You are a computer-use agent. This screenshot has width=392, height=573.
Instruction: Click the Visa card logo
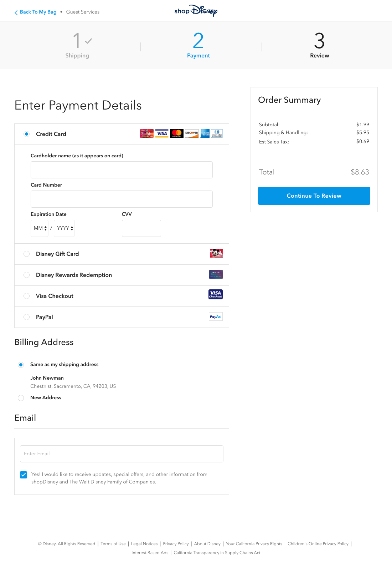pyautogui.click(x=162, y=133)
